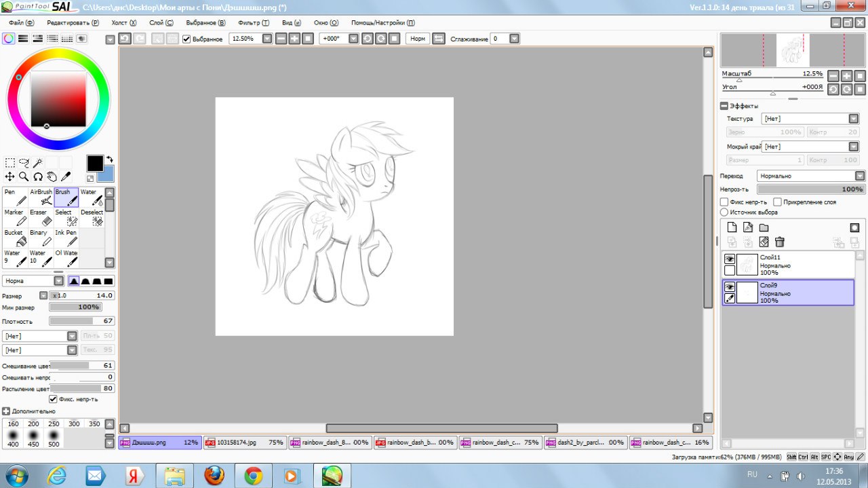Image resolution: width=868 pixels, height=488 pixels.
Task: Create a new layer folder
Action: 764,227
